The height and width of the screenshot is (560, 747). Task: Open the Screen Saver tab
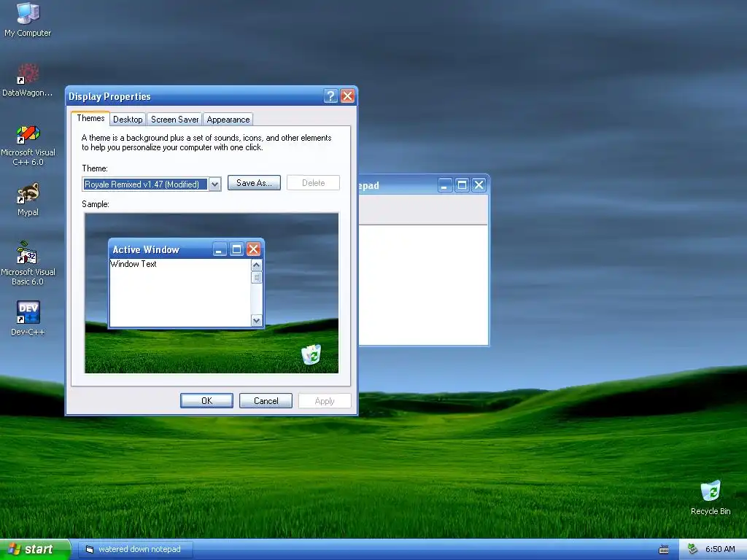174,120
